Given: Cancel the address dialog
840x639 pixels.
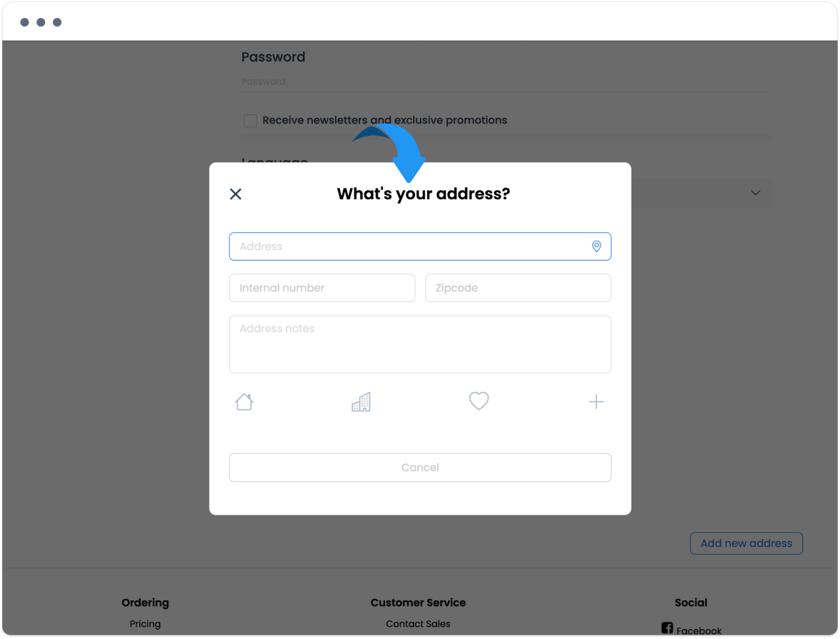Looking at the screenshot, I should 420,468.
